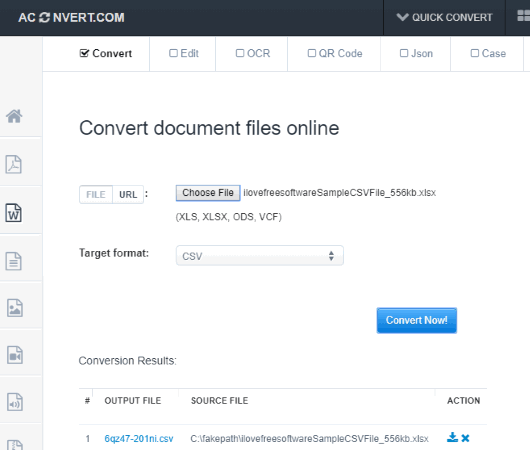Select the Word document sidebar icon
Viewport: 530px width, 452px height.
14,213
